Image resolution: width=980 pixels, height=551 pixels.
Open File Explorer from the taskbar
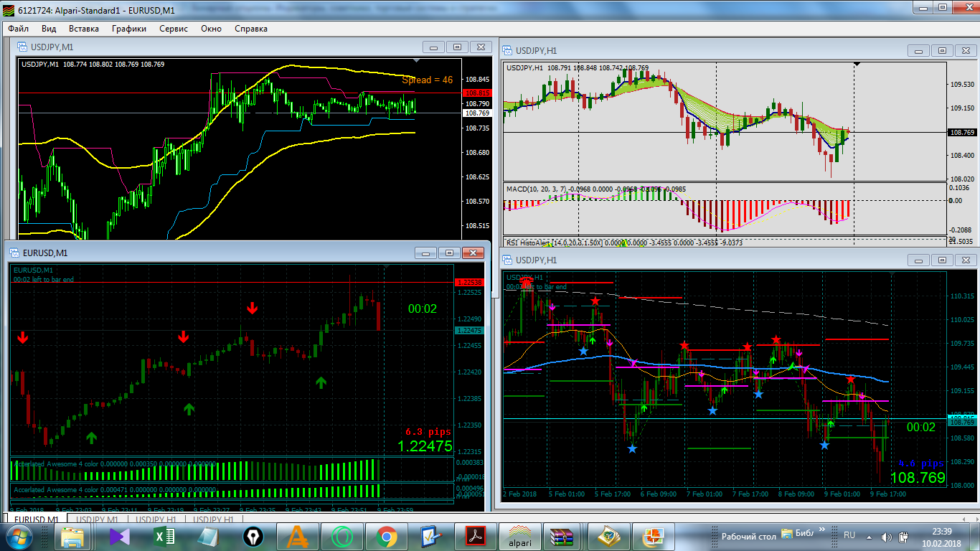pyautogui.click(x=72, y=537)
